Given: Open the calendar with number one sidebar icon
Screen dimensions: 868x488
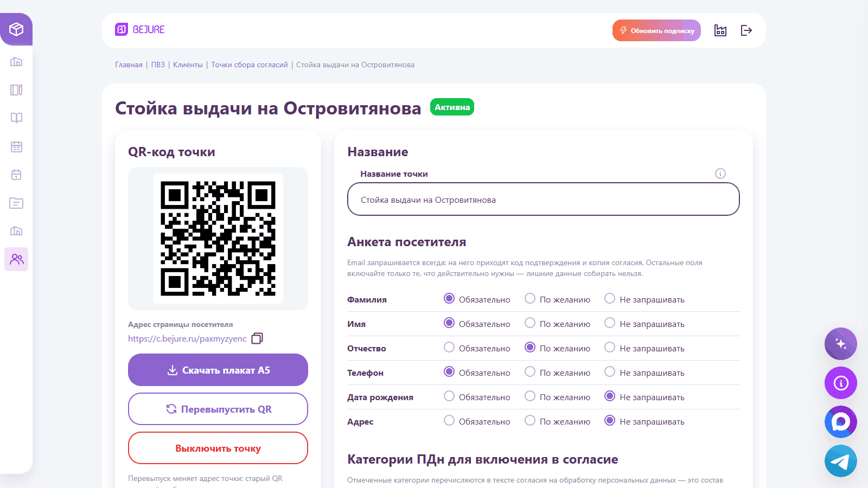Looking at the screenshot, I should [x=16, y=175].
